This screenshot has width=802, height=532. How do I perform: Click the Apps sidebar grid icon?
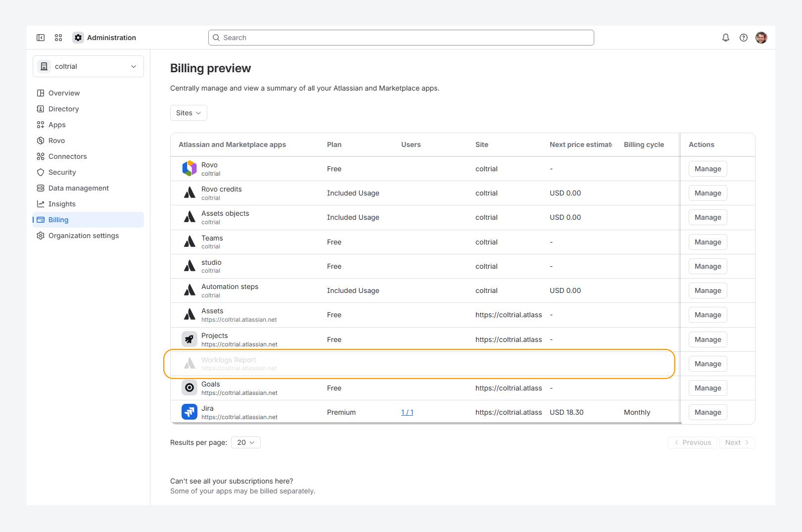tap(41, 125)
